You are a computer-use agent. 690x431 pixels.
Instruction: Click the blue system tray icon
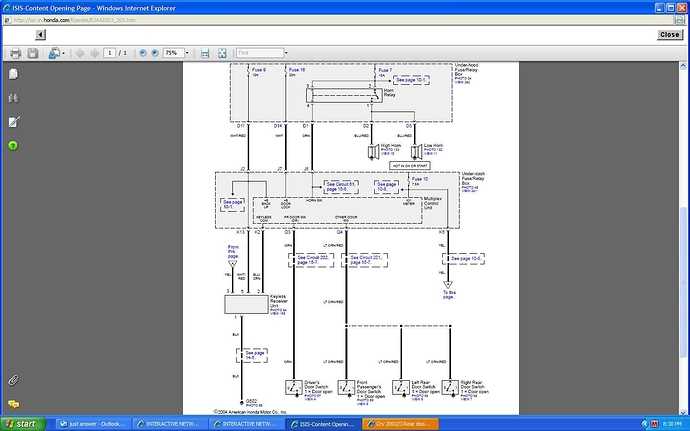(x=645, y=424)
